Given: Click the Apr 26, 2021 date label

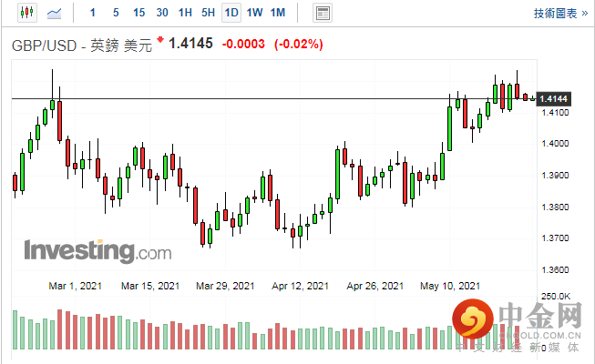Looking at the screenshot, I should pos(374,286).
